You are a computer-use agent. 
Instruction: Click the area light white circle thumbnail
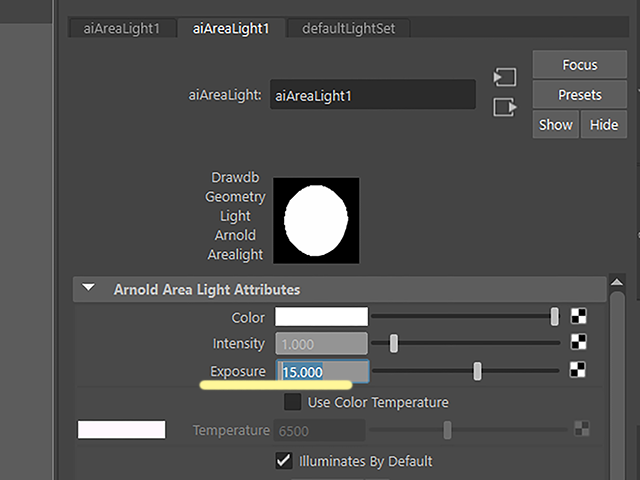point(316,220)
